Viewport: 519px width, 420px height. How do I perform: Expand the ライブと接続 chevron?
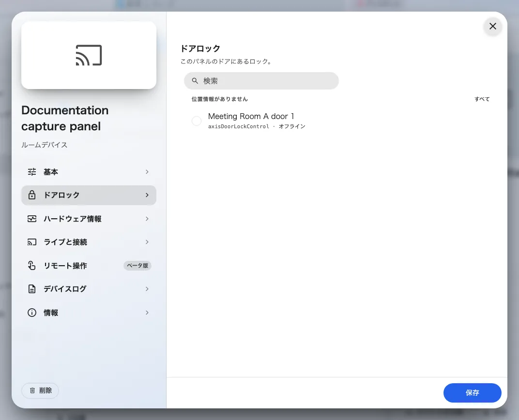(147, 242)
